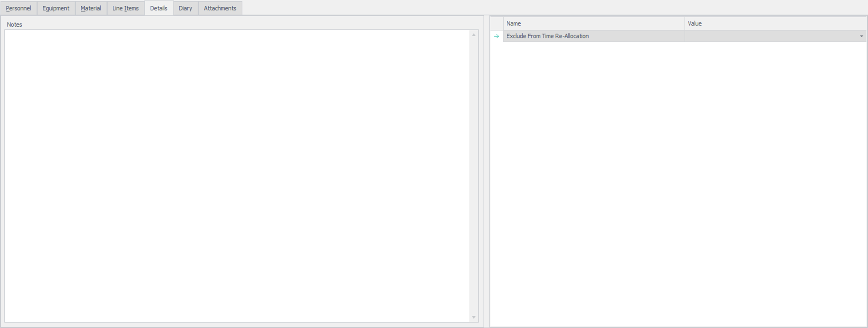Click Notes scrollbar down arrow
Screen dimensions: 868x328
pos(473,317)
